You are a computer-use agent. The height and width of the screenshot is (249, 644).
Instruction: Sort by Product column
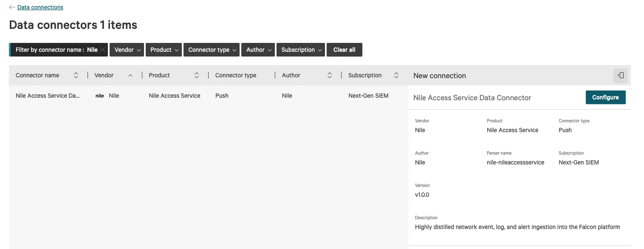pos(197,75)
